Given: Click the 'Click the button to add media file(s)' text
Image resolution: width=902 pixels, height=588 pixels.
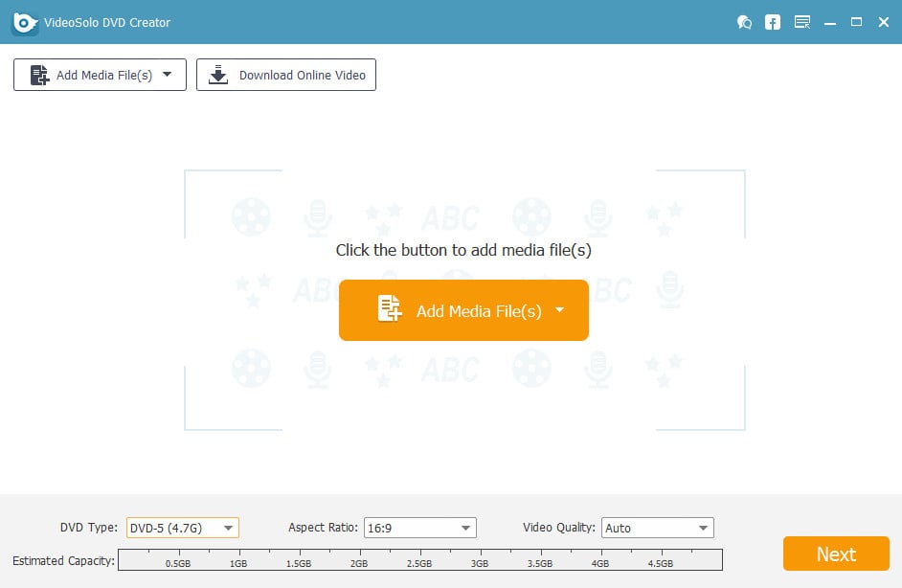Looking at the screenshot, I should click(x=463, y=250).
